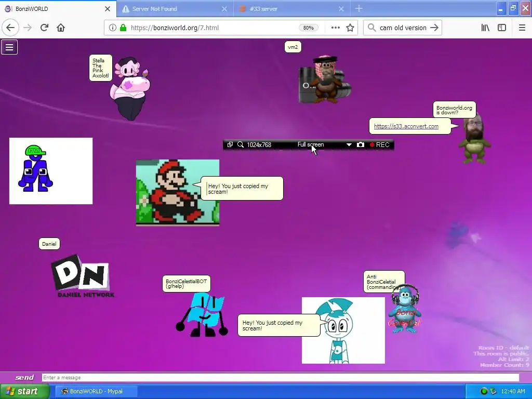
Task: Click the Daniel name tag
Action: coord(49,244)
